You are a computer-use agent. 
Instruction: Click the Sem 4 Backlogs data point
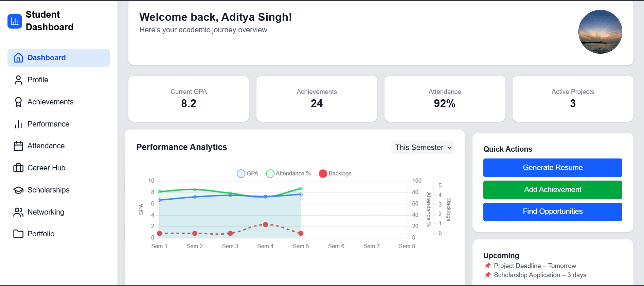[266, 224]
